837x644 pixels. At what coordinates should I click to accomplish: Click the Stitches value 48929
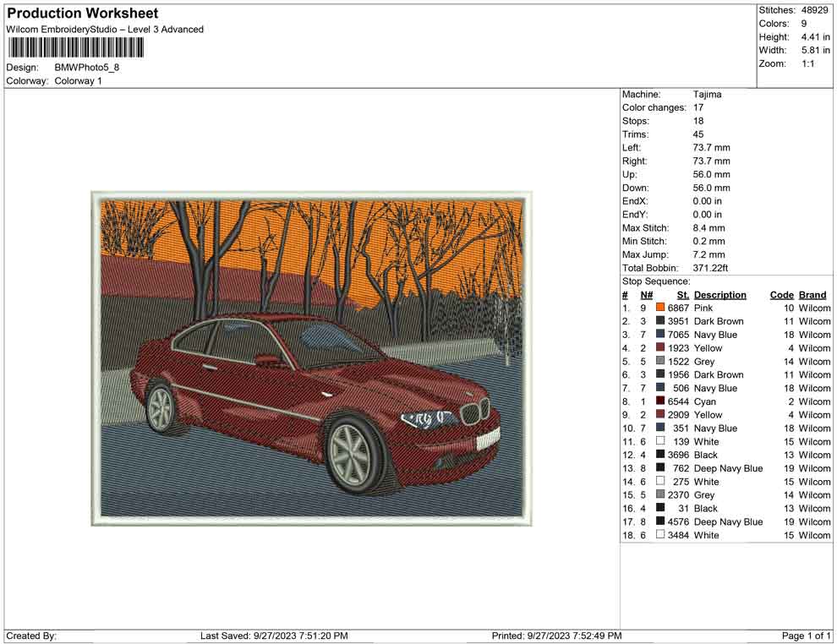pos(814,10)
